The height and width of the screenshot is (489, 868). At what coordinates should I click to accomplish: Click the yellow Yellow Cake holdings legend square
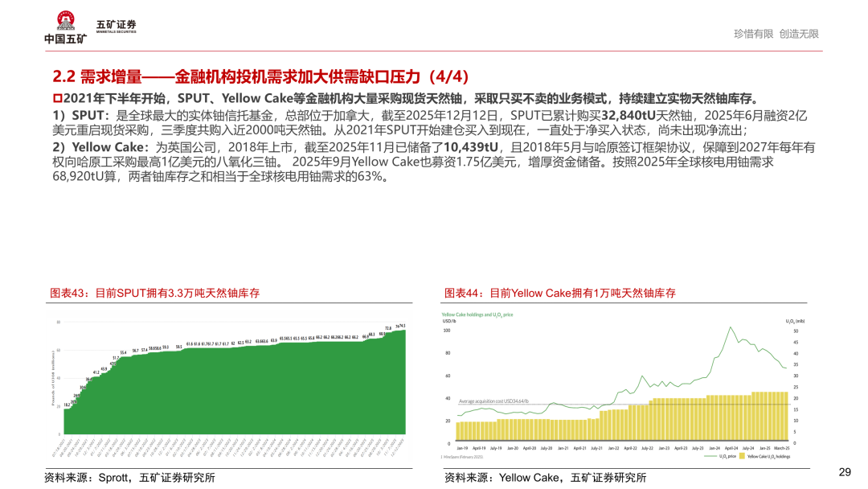pyautogui.click(x=740, y=456)
